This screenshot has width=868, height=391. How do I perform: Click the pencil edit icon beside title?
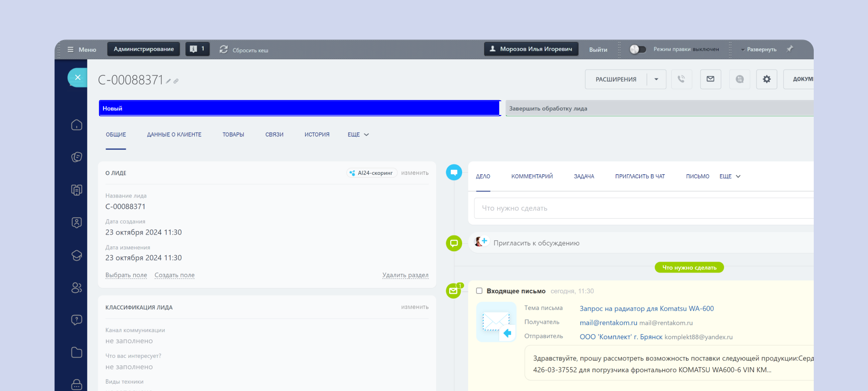168,81
